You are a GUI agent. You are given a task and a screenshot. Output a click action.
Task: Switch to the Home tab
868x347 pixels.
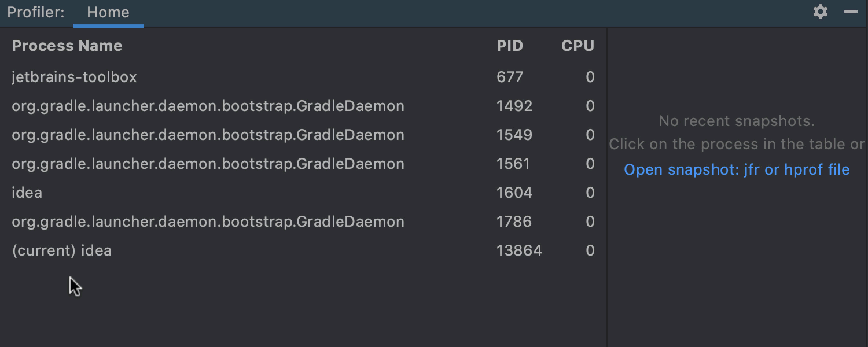(x=108, y=13)
